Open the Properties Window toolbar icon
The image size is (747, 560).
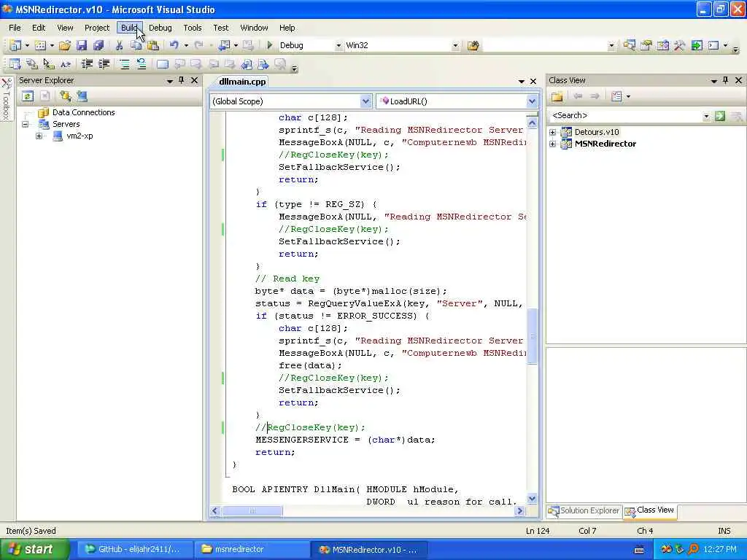click(x=646, y=45)
